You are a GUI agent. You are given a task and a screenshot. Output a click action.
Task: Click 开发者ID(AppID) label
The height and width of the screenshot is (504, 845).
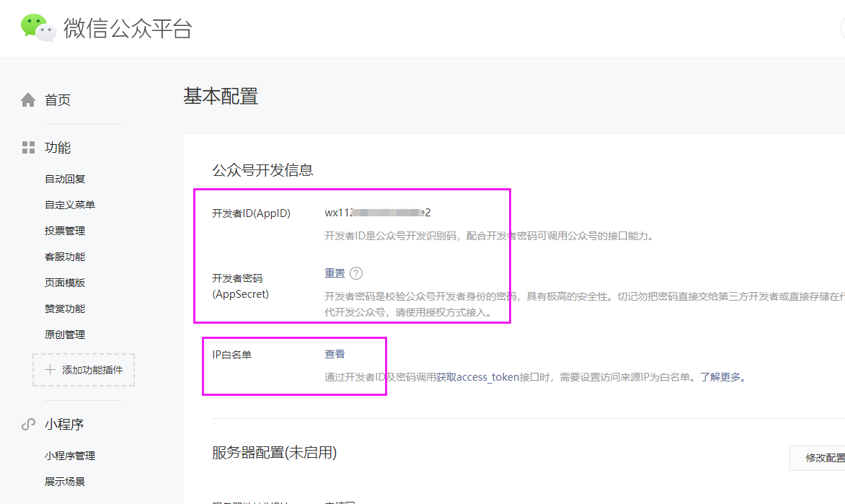[x=251, y=213]
